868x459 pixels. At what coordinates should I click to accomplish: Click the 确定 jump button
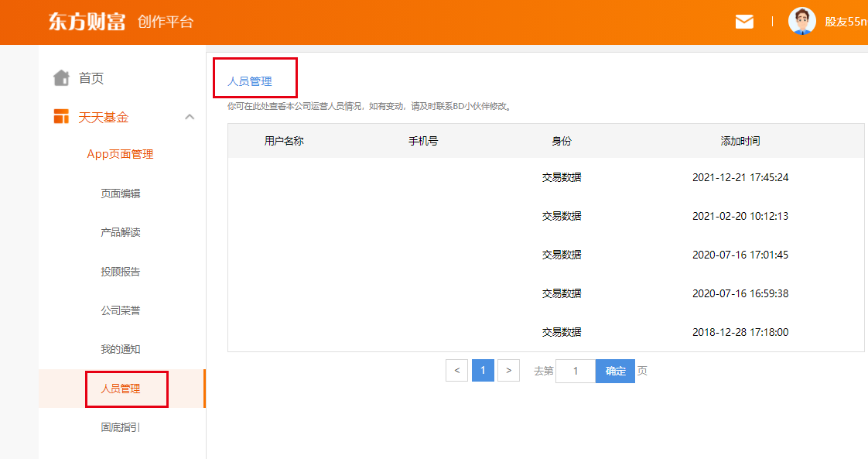(x=615, y=371)
